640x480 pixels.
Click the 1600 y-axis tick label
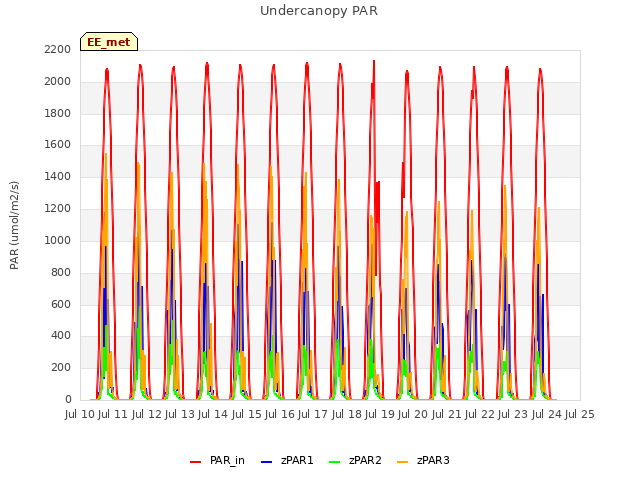[58, 145]
